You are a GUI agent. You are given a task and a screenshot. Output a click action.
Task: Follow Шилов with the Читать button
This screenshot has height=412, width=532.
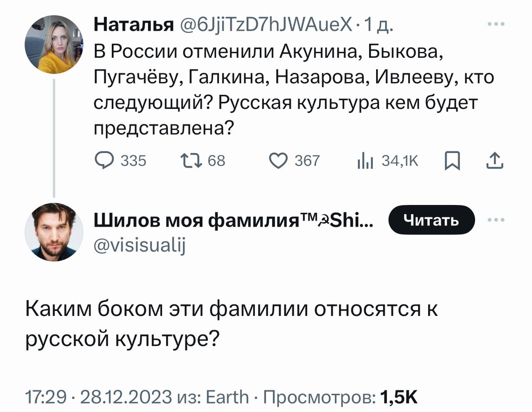(431, 220)
